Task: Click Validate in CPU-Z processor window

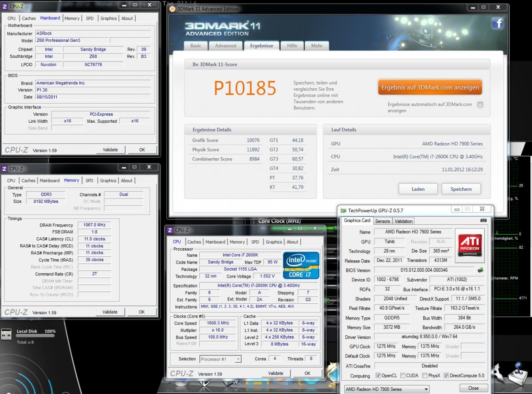Action: click(x=276, y=373)
